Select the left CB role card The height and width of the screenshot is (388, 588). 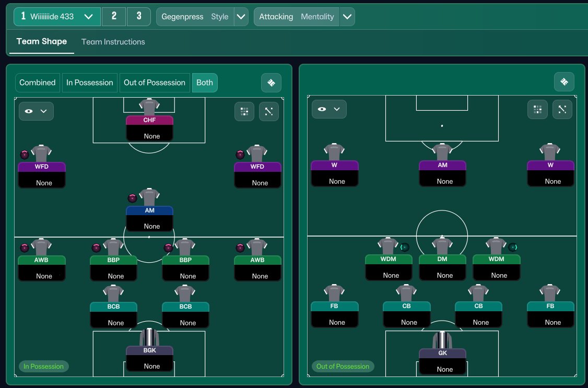(406, 314)
